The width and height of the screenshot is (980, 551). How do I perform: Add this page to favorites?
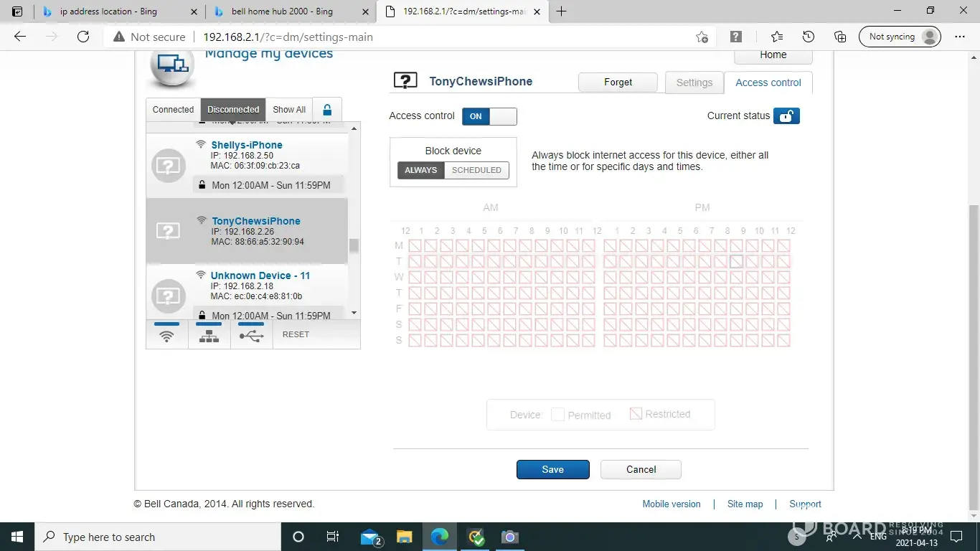pos(702,37)
